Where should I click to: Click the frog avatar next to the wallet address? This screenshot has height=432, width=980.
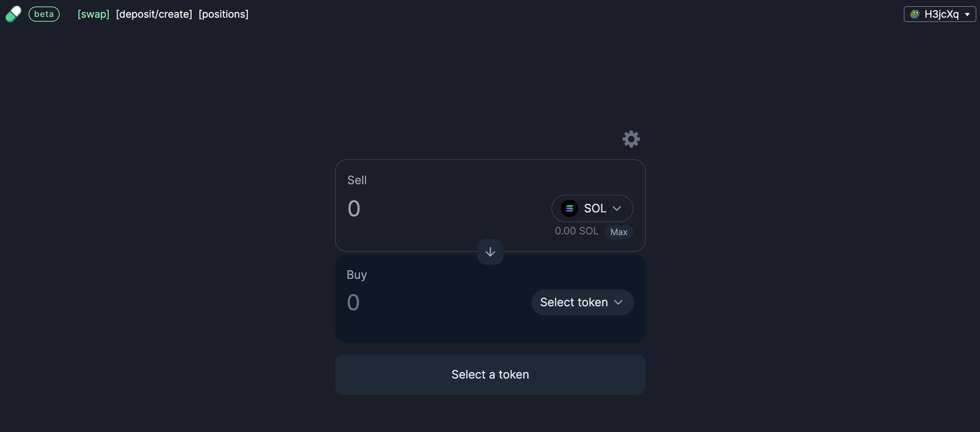pyautogui.click(x=915, y=14)
